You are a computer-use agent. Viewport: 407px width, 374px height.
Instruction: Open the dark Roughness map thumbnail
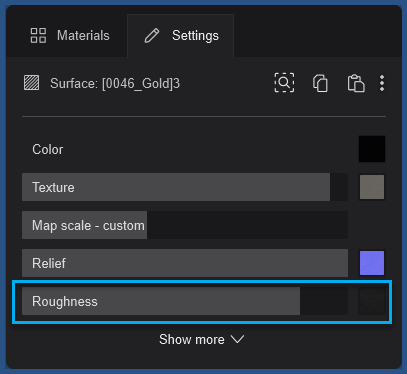(x=372, y=301)
